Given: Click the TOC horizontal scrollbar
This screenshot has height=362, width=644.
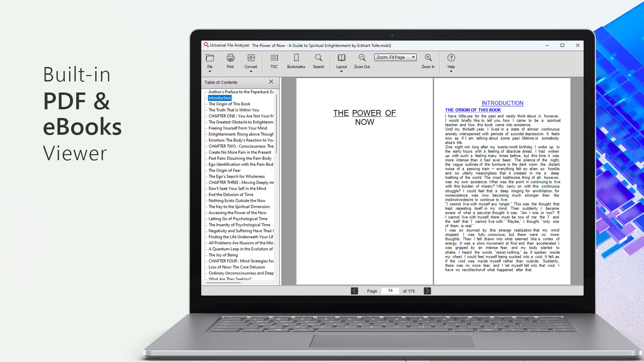Looking at the screenshot, I should click(x=224, y=283).
